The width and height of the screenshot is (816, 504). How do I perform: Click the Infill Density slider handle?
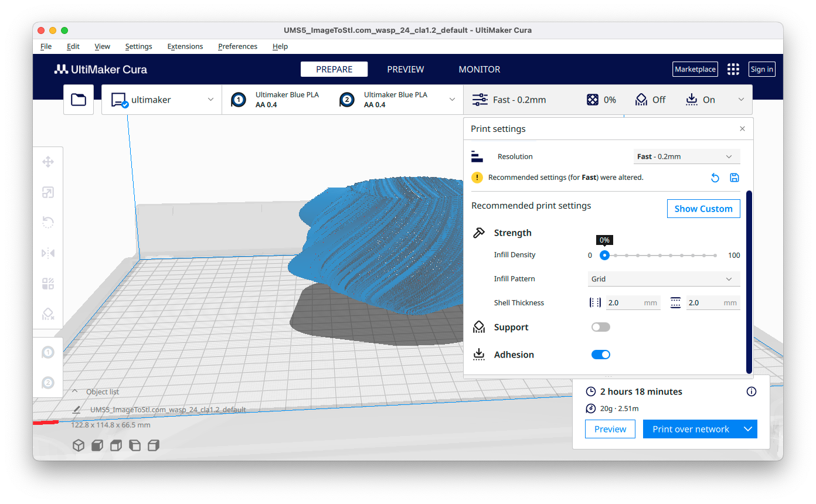coord(604,256)
